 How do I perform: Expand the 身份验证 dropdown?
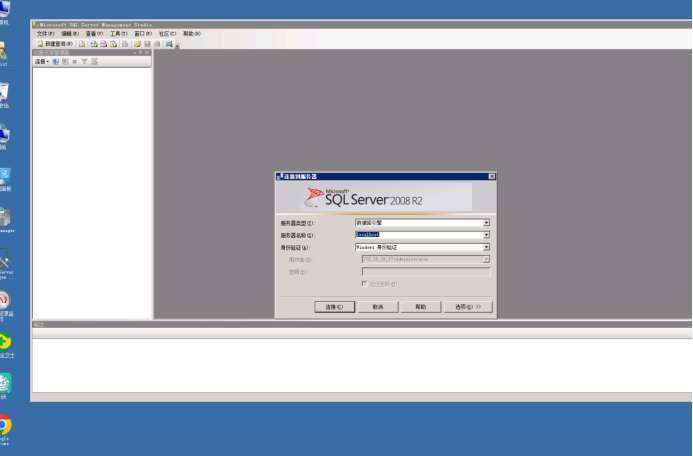[486, 247]
